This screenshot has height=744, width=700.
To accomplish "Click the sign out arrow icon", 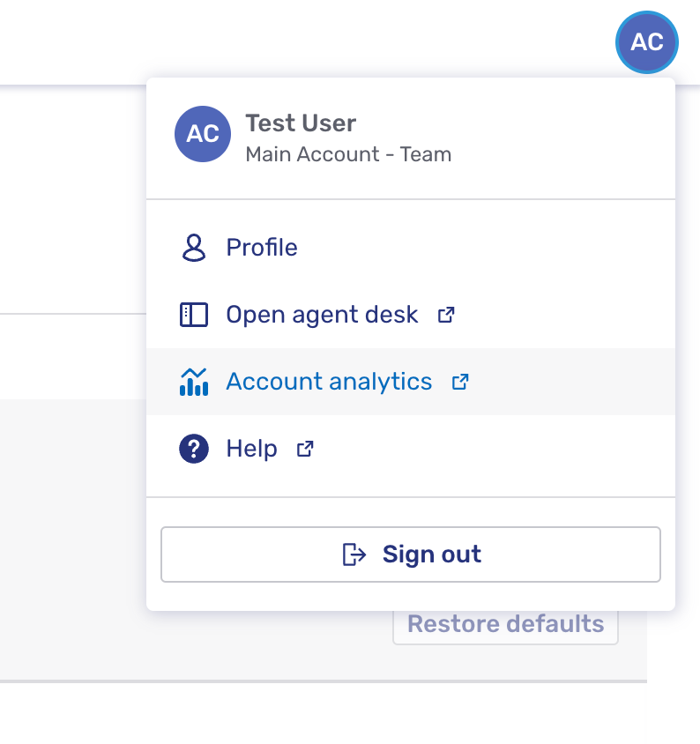I will [x=353, y=554].
